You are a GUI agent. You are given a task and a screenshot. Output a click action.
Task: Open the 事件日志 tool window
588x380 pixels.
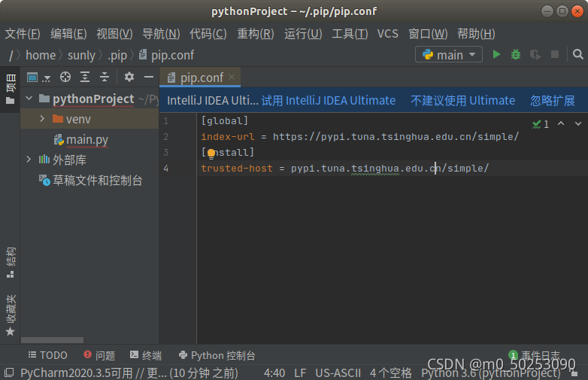tap(535, 355)
